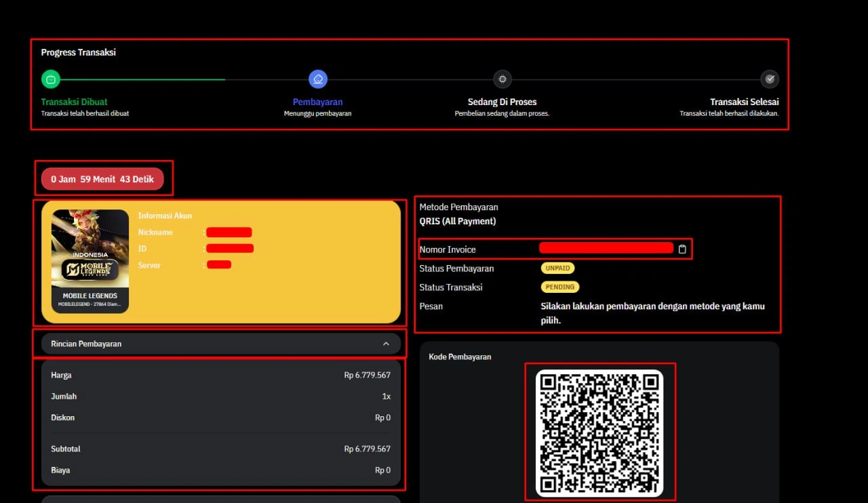
Task: Click the green progress bar line
Action: [142, 79]
